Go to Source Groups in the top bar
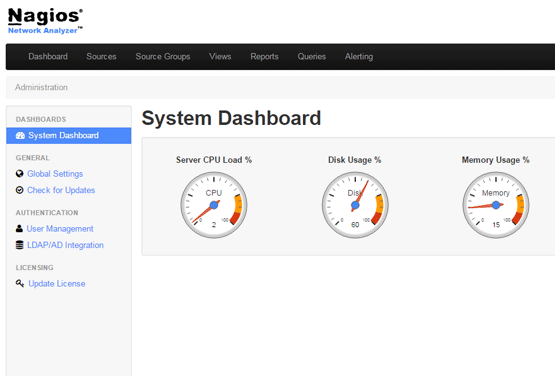555x376 pixels. pyautogui.click(x=163, y=57)
